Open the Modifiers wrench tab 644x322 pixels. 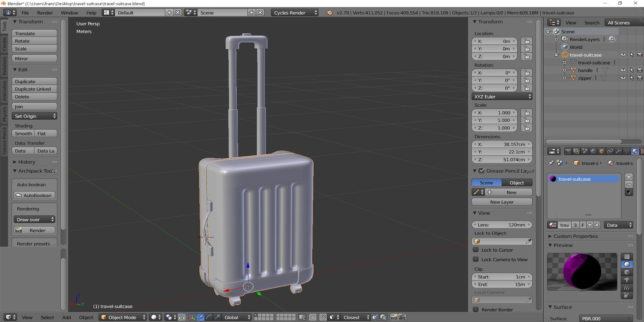coord(619,151)
